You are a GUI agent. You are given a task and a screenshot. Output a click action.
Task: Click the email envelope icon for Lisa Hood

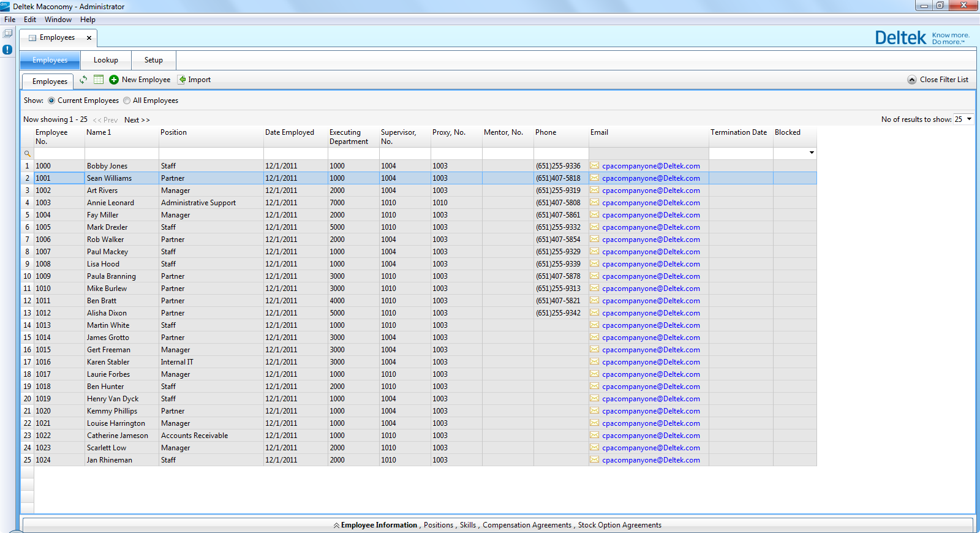[x=595, y=263]
